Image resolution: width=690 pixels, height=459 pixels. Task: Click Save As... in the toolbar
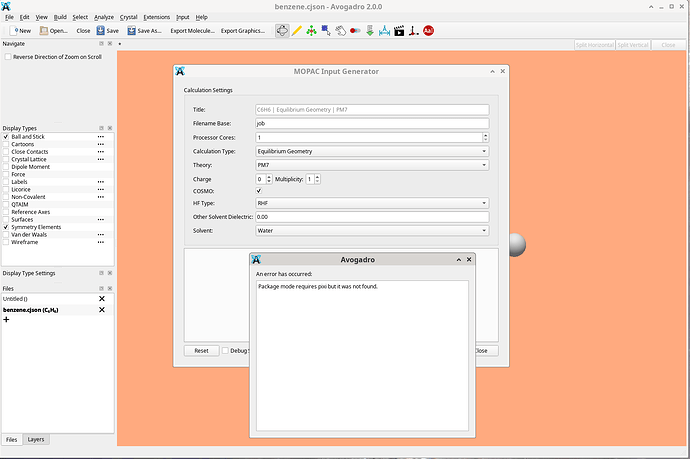[144, 31]
